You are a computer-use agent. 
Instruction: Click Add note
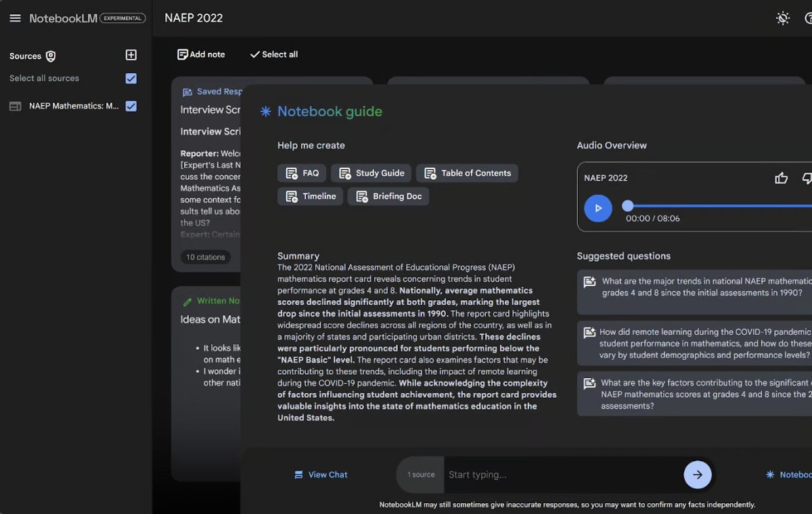pyautogui.click(x=201, y=54)
